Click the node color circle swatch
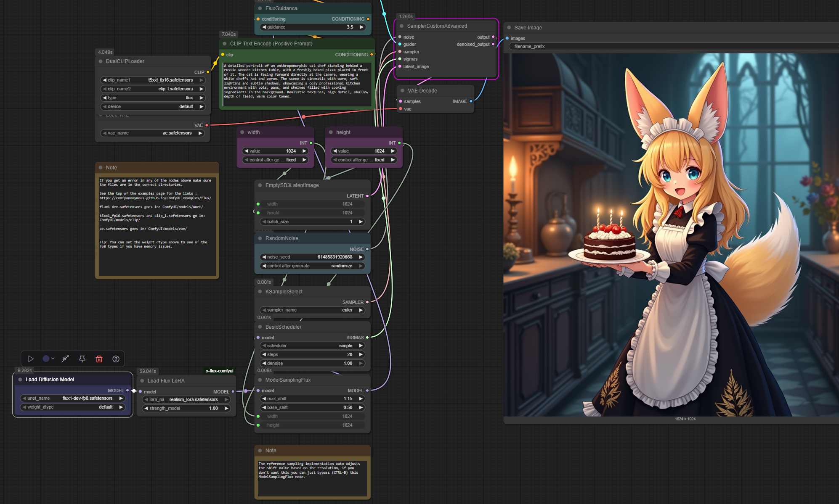Image resolution: width=839 pixels, height=504 pixels. tap(46, 359)
